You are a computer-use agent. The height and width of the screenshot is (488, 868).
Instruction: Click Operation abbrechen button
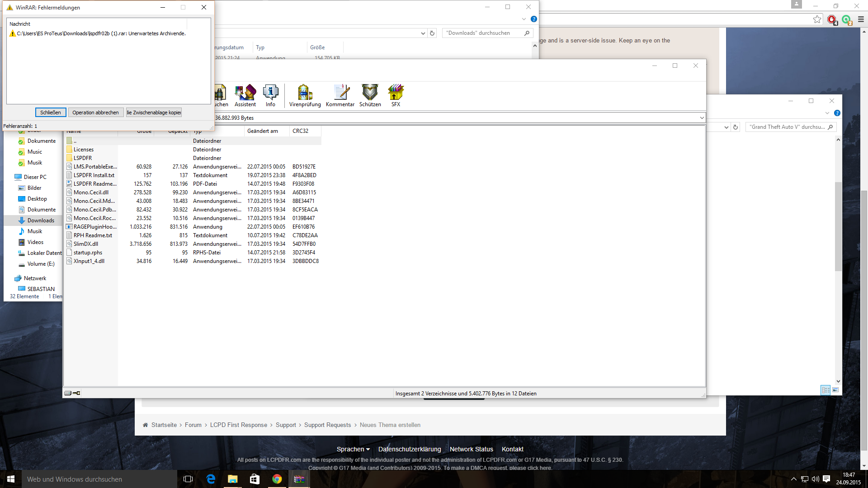(95, 113)
